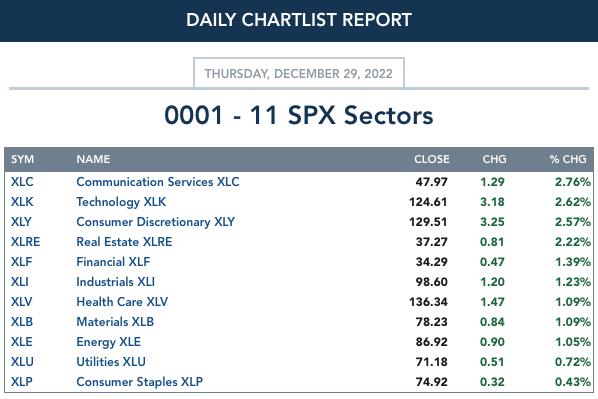
Task: Open Consumer Discretionary XLY link
Action: [156, 222]
